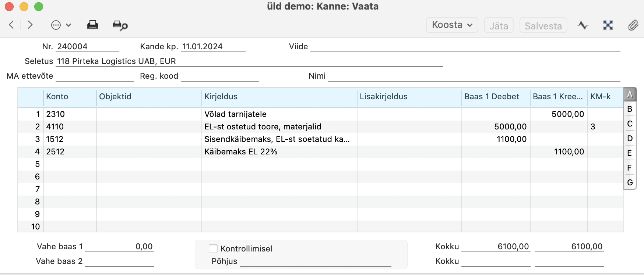Click the Põhjus input field
Screen dimensions: 644x275
pyautogui.click(x=315, y=261)
